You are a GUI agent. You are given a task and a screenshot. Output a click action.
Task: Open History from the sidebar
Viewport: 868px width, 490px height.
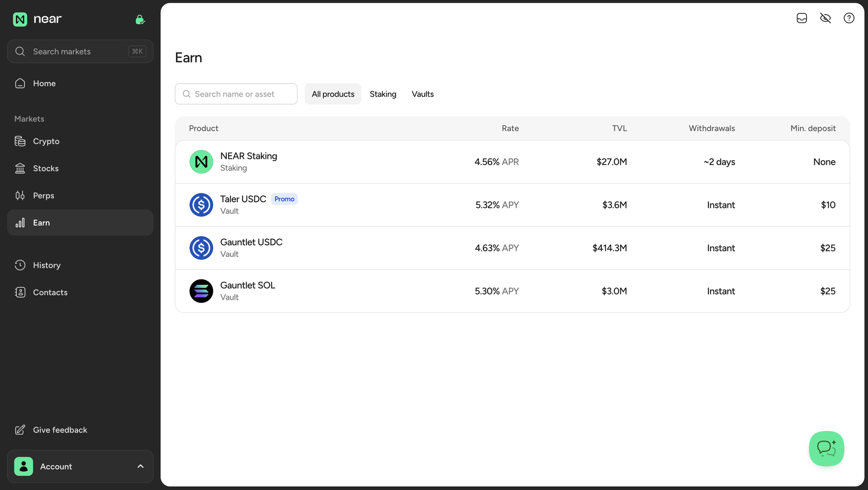pyautogui.click(x=80, y=265)
